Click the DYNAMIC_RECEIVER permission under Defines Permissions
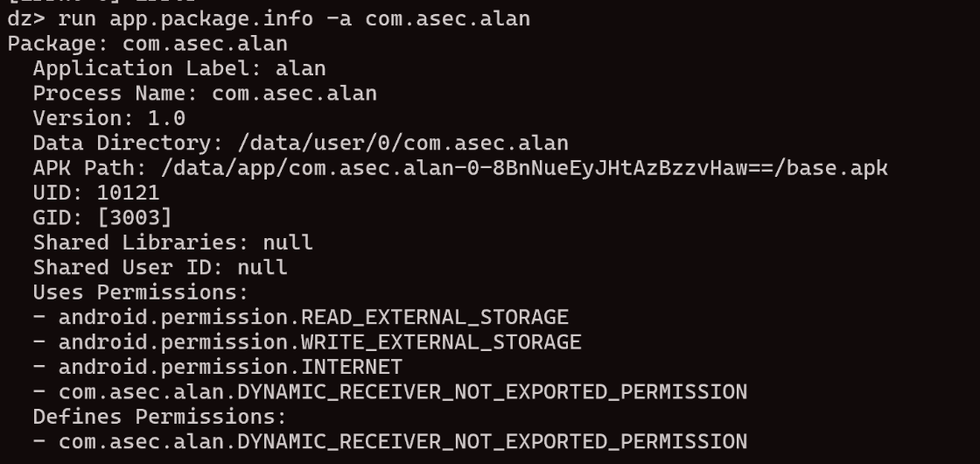980x464 pixels. 390,441
